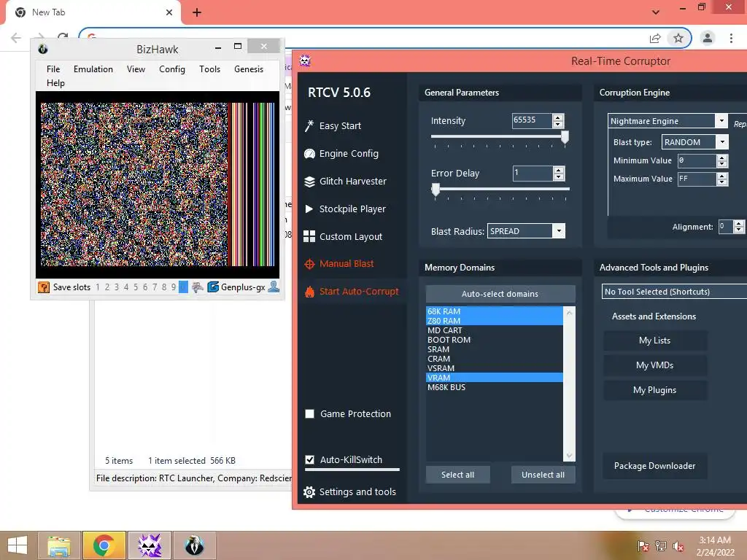747x560 pixels.
Task: Open BizHawk Config menu
Action: (x=172, y=69)
